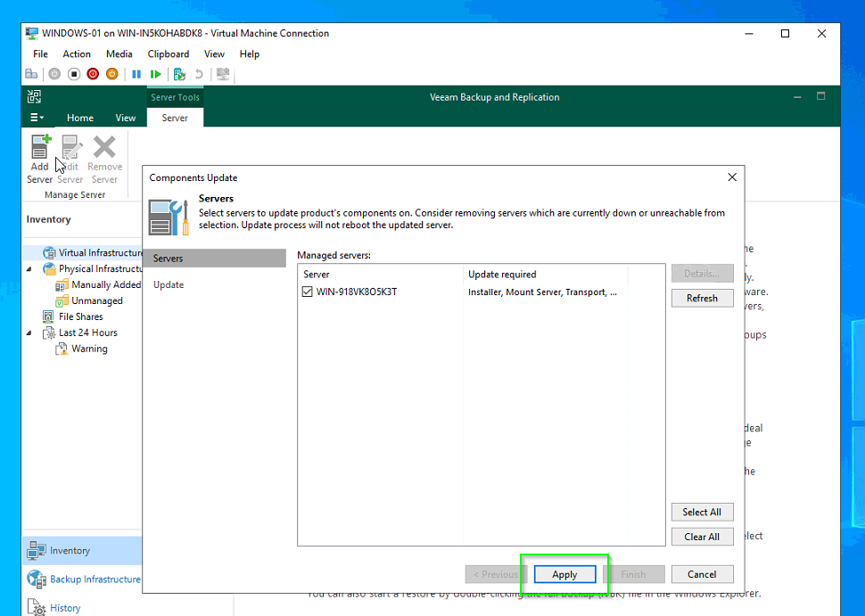The image size is (865, 616).
Task: Collapse the Last 24 Hours tree arrow
Action: [29, 333]
